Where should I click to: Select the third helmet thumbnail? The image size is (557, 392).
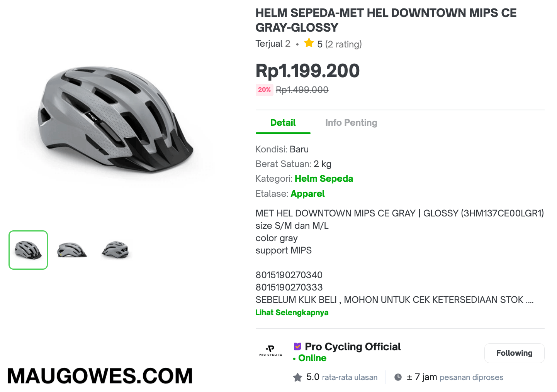[x=115, y=250]
